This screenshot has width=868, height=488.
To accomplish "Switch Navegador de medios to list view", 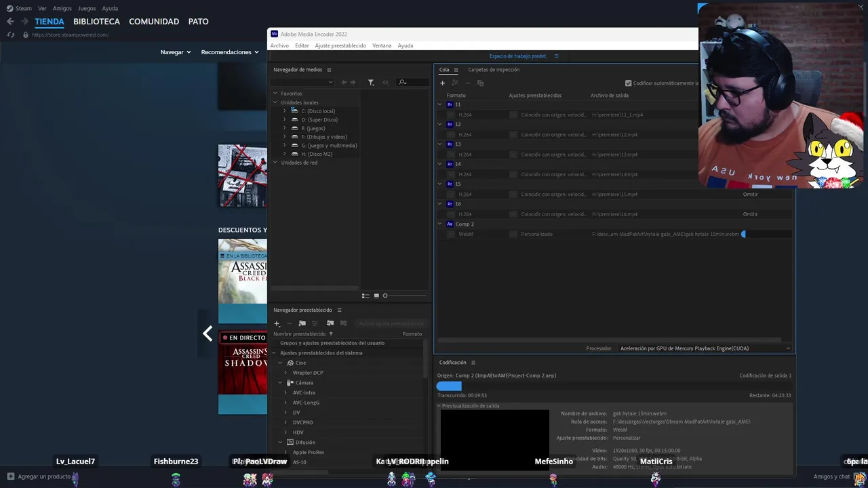I will (366, 296).
